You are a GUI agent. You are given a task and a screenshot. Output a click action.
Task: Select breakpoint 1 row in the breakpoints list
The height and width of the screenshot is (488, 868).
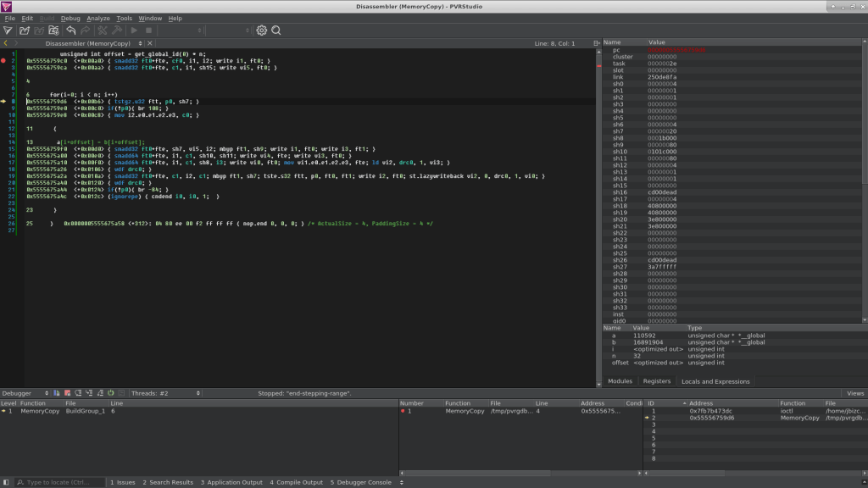point(521,411)
